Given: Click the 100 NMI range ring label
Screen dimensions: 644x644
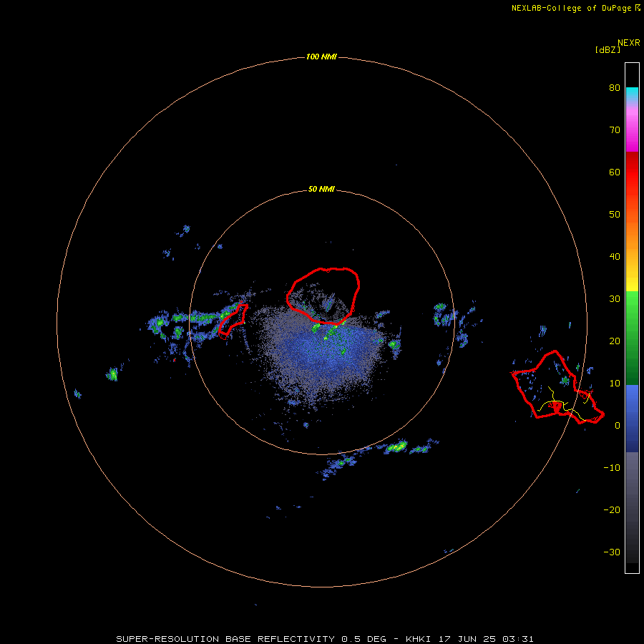Looking at the screenshot, I should coord(321,57).
